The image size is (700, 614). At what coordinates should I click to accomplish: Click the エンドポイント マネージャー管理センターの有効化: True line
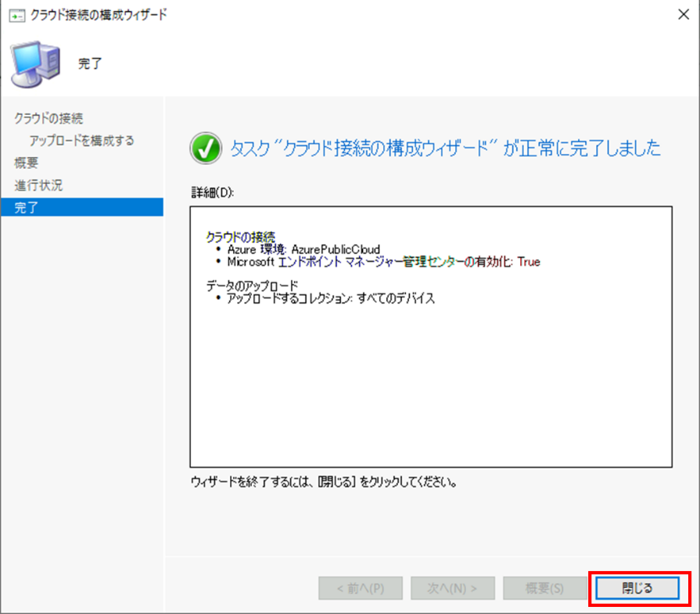click(384, 262)
